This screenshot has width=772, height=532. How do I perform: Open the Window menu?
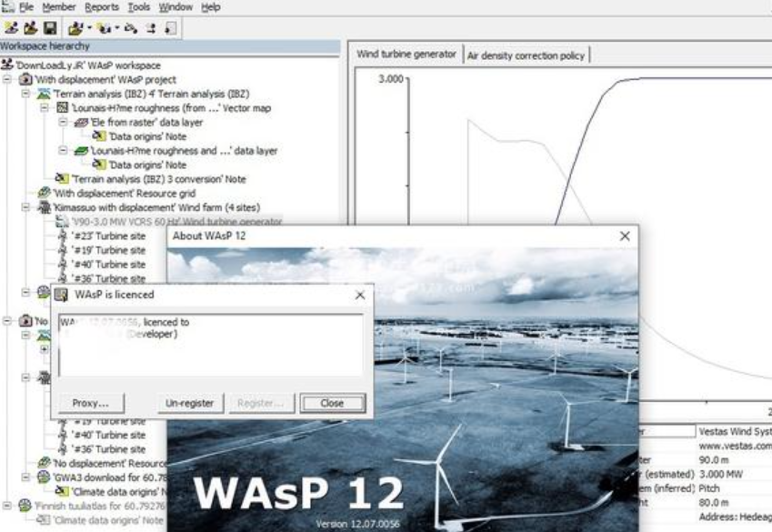point(175,7)
